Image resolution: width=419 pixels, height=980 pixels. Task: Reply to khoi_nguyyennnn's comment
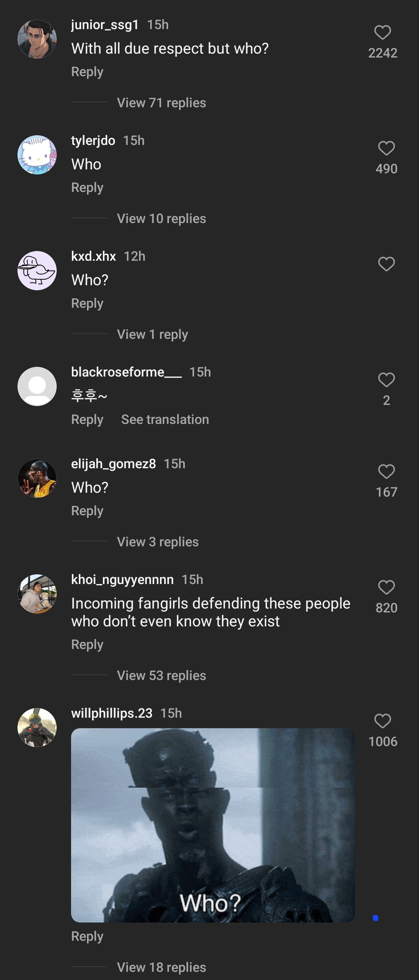pos(87,645)
